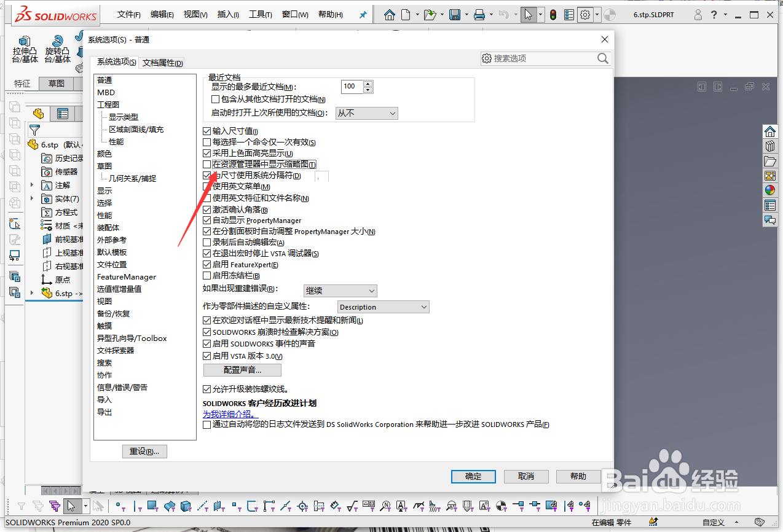The width and height of the screenshot is (783, 532).
Task: Switch to the 文档属性(D) tab
Action: coord(162,63)
